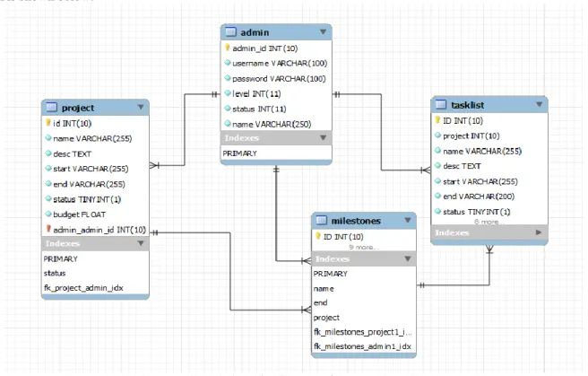The width and height of the screenshot is (588, 376).
Task: Click diamond icon beside tasklist status TINYINT(1)
Action: point(437,211)
